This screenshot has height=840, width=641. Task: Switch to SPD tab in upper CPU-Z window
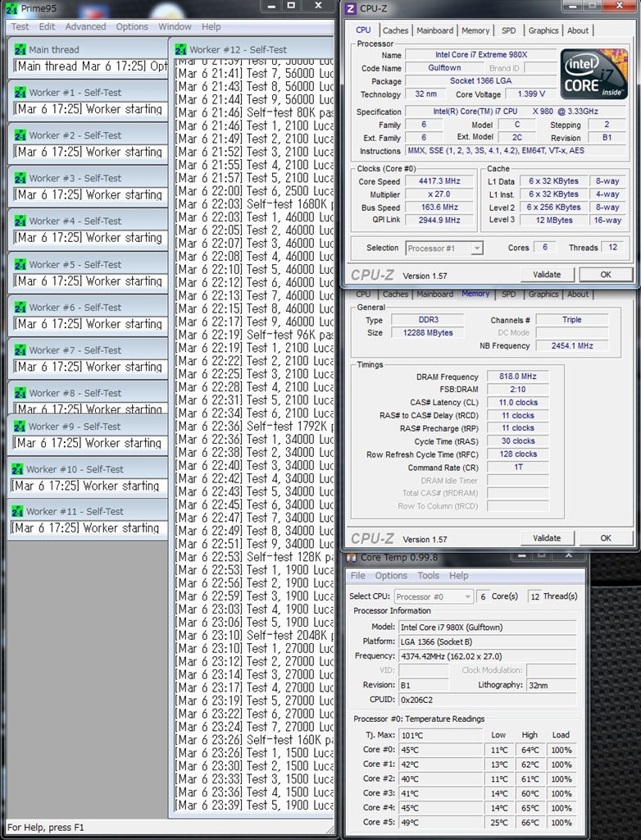(509, 30)
